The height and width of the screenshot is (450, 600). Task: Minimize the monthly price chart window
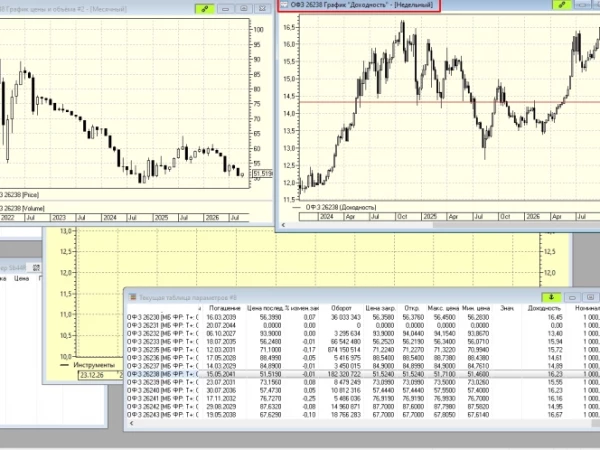pos(225,9)
